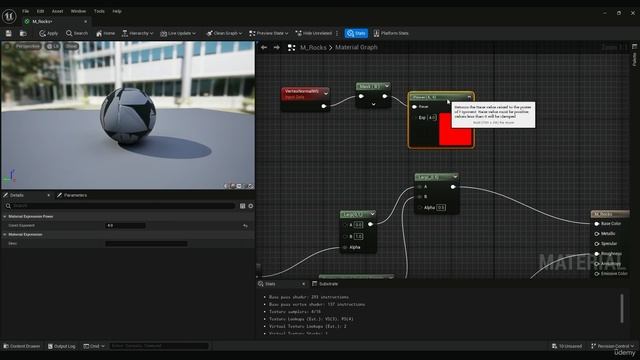The height and width of the screenshot is (360, 640).
Task: Click M_Rocks breadcrumb link
Action: point(313,48)
